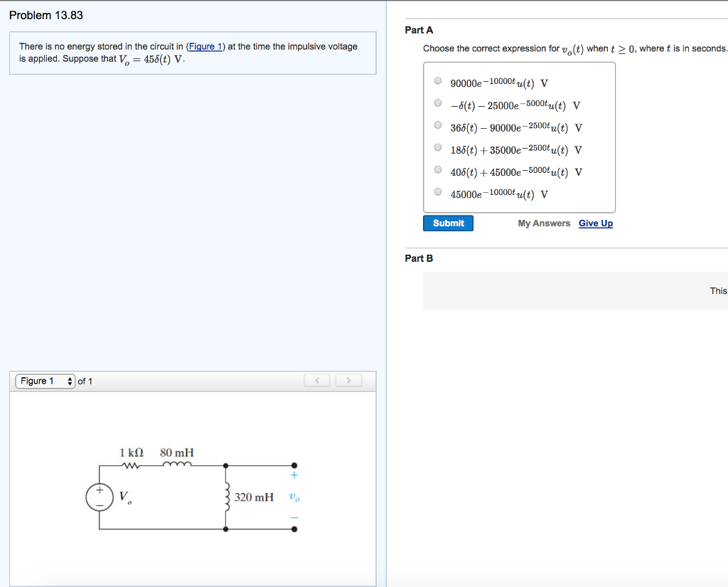This screenshot has height=587, width=728.
Task: Select answer 36δ(t) − 90000e^-2500t u(t) V
Action: 438,125
